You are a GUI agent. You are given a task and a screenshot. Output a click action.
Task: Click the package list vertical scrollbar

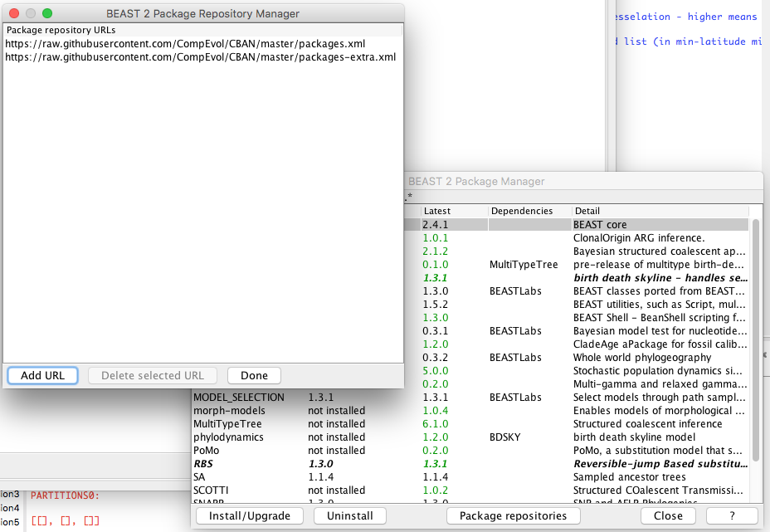[756, 340]
